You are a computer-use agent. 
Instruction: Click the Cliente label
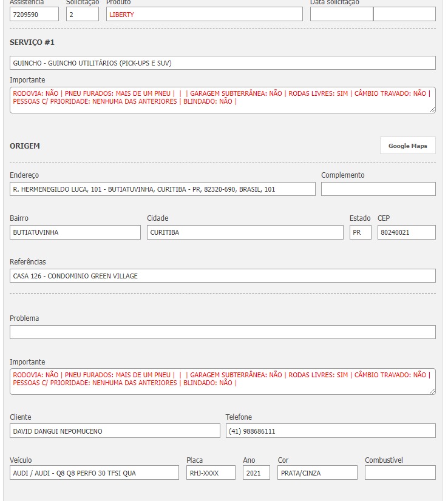(21, 417)
